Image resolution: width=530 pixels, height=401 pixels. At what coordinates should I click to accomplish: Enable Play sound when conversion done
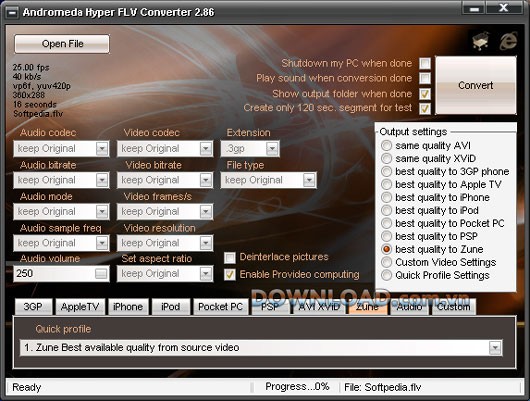(x=425, y=78)
